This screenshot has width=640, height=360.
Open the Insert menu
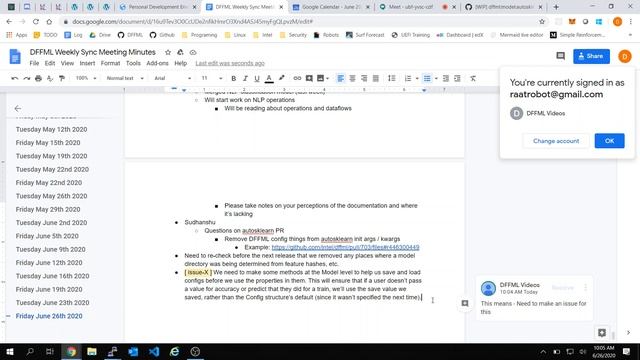click(87, 63)
